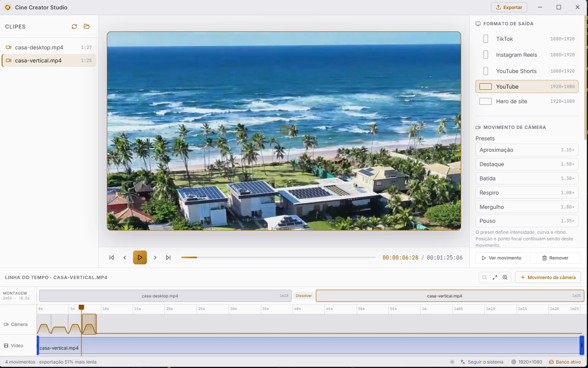The image size is (588, 368).
Task: Select casa-vertical.mp4 in the clips list
Action: point(49,60)
